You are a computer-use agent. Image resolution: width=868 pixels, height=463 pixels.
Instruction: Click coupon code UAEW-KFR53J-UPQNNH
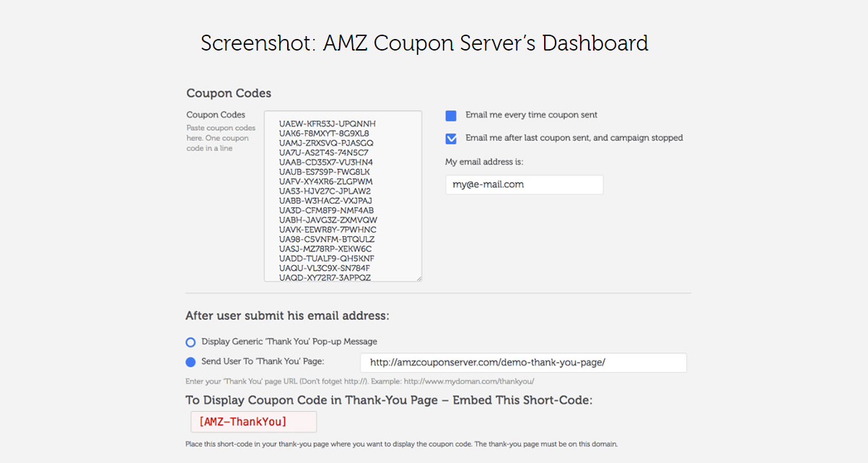click(328, 124)
